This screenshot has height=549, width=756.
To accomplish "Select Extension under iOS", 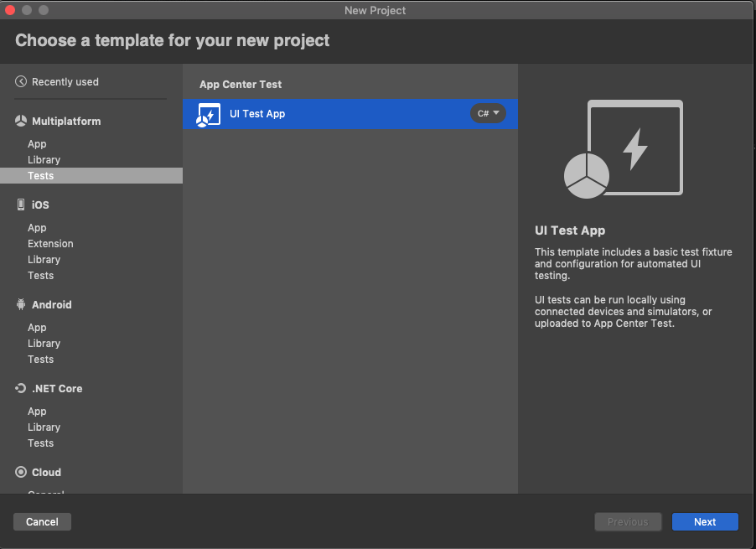I will pos(50,243).
